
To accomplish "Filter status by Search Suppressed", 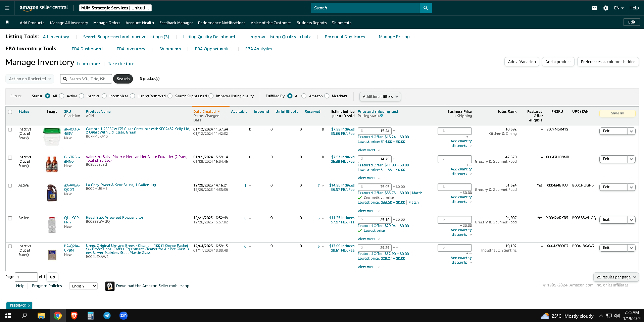I will click(170, 96).
